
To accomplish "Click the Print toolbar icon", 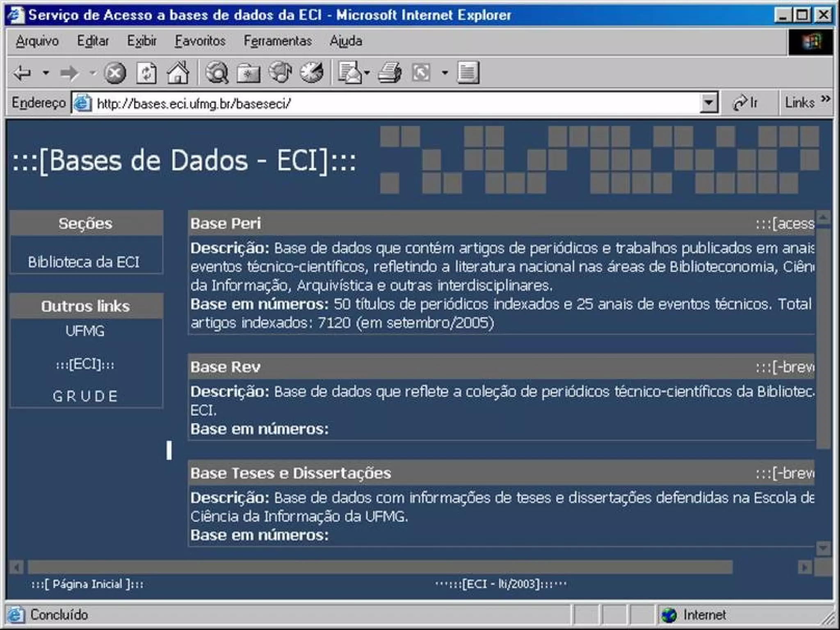I will [389, 73].
